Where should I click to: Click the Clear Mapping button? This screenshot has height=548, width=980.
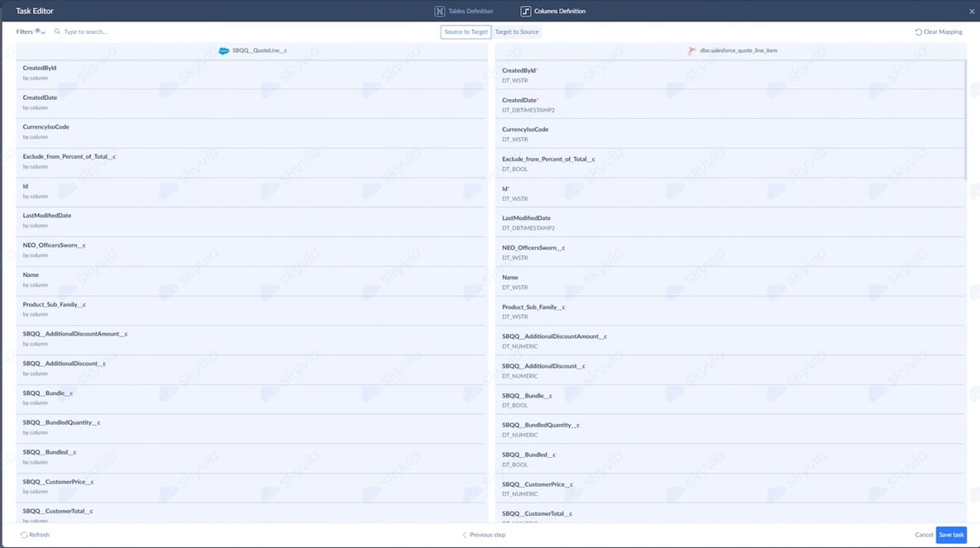click(939, 32)
